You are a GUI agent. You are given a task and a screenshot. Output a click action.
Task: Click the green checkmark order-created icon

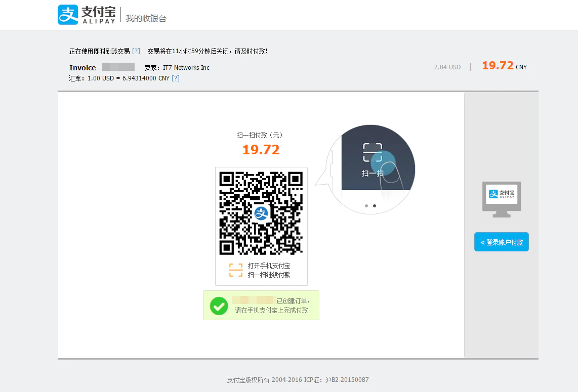tap(219, 306)
